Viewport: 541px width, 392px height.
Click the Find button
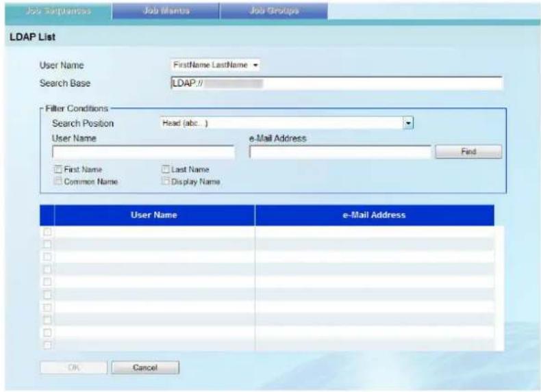point(468,152)
